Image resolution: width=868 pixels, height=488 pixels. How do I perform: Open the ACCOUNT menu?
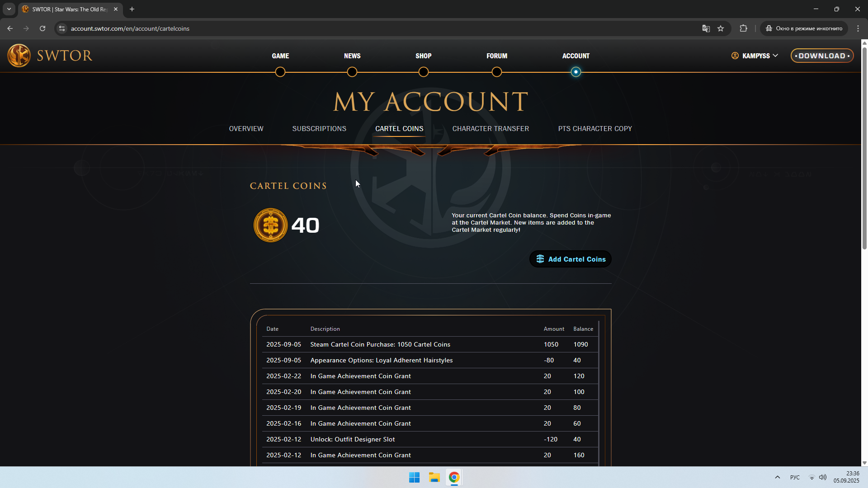point(576,56)
